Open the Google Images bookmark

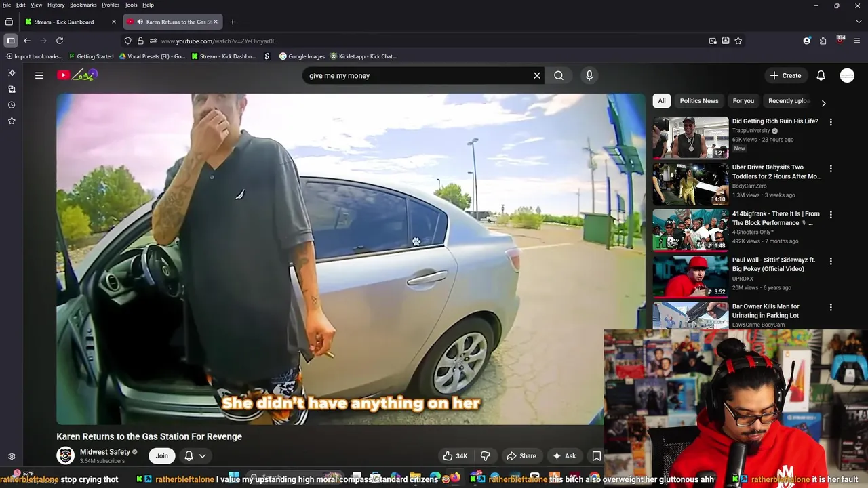(x=302, y=56)
